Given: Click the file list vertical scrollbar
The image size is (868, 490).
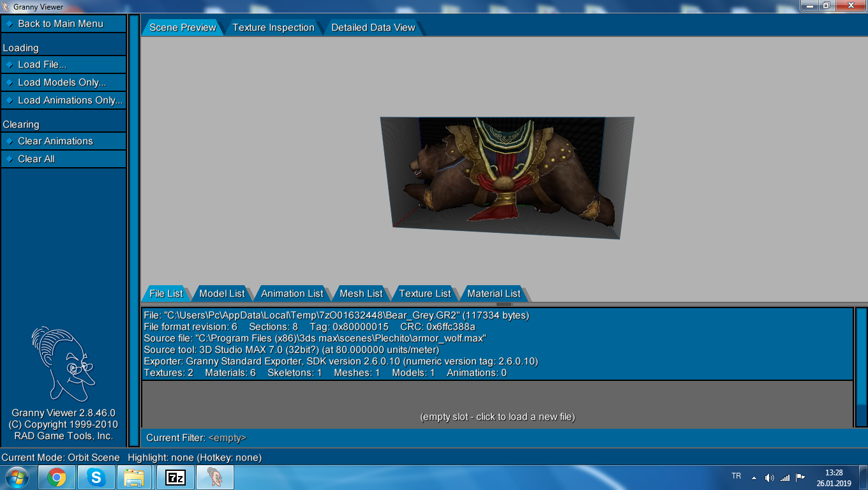Looking at the screenshot, I should [861, 367].
